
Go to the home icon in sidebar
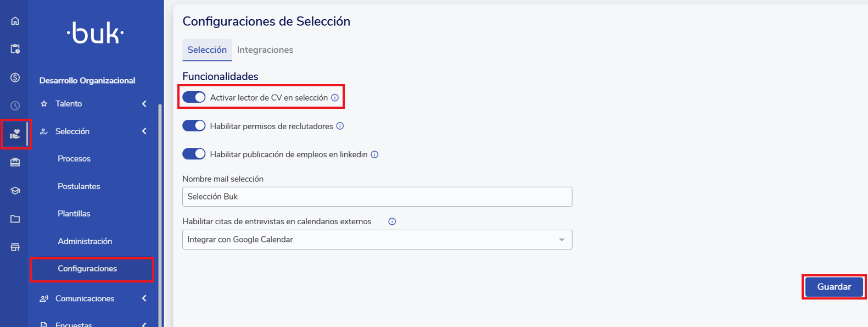click(15, 21)
